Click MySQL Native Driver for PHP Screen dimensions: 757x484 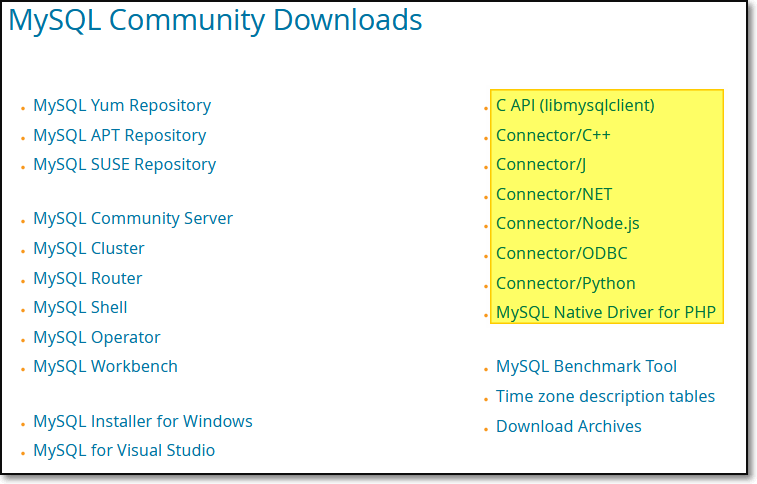point(606,312)
